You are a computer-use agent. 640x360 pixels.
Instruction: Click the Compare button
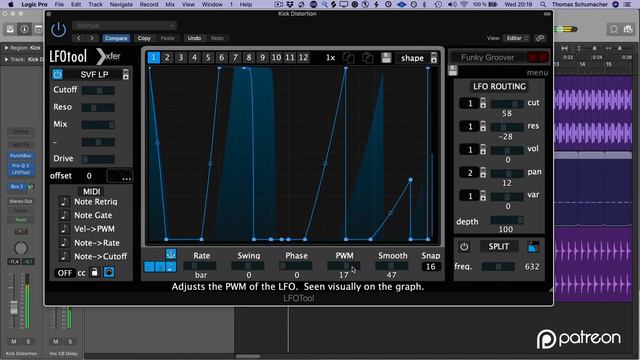click(116, 38)
